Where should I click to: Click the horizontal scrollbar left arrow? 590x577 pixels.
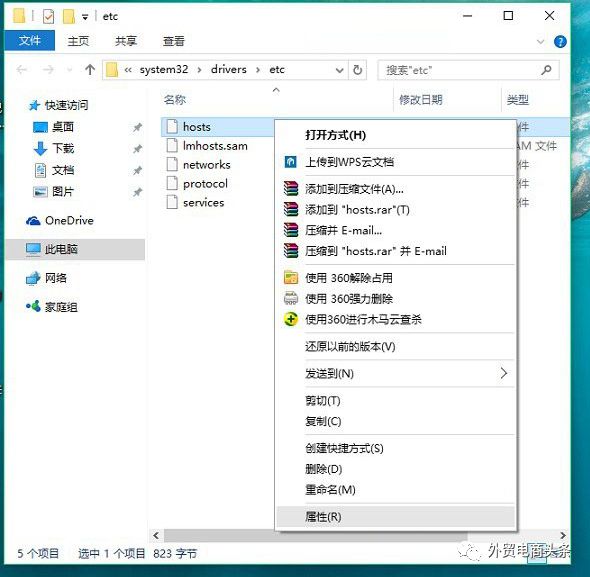tap(156, 535)
